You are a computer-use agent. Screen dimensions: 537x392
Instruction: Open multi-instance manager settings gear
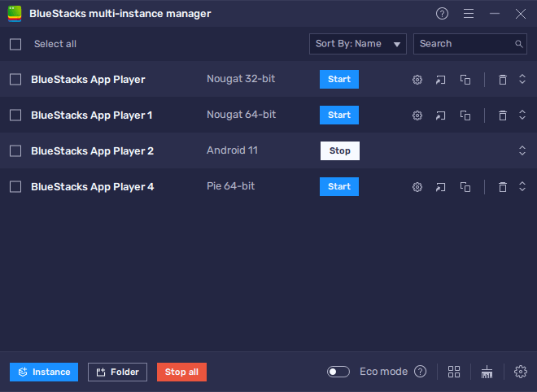521,372
